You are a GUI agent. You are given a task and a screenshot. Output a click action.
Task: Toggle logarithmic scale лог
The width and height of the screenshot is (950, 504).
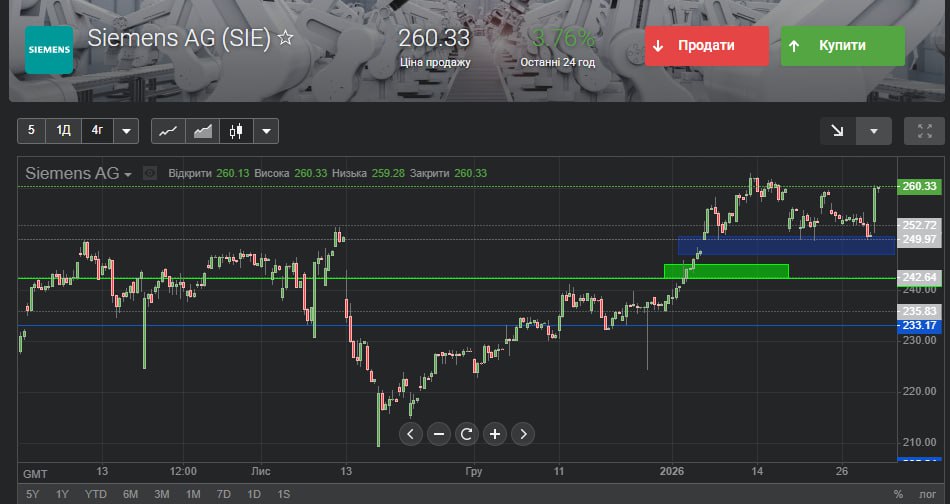point(928,494)
